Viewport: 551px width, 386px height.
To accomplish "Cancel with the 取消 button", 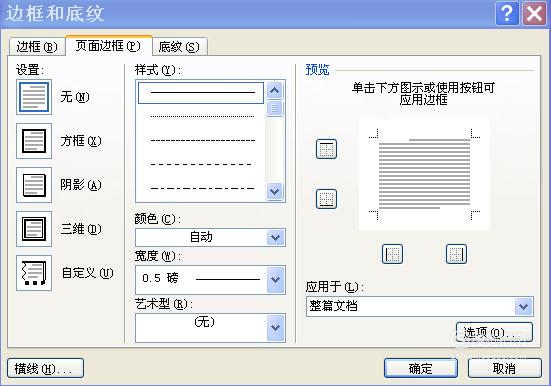I will (505, 368).
